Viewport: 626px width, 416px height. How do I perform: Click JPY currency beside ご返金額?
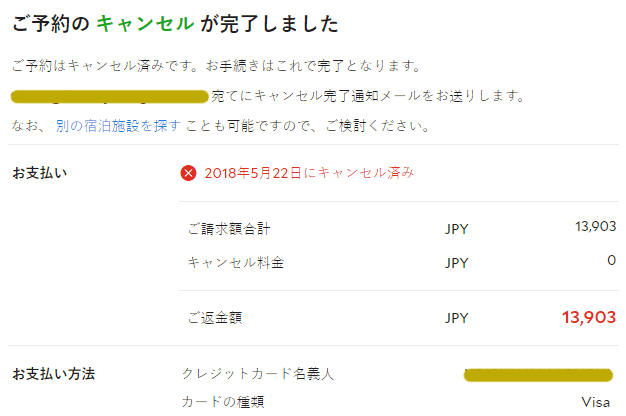[x=457, y=318]
